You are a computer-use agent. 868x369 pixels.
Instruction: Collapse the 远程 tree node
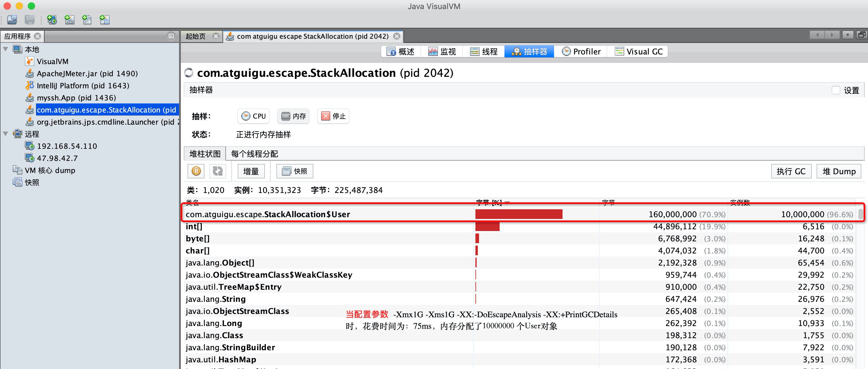(6, 134)
